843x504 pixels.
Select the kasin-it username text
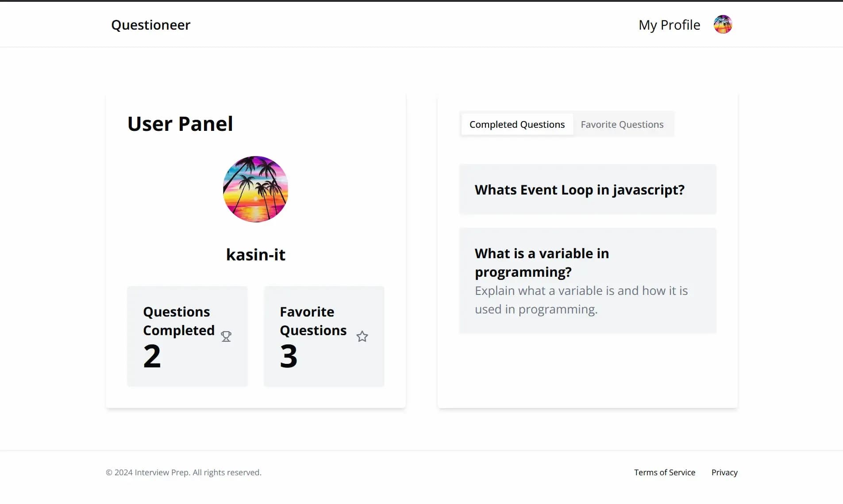pos(255,254)
